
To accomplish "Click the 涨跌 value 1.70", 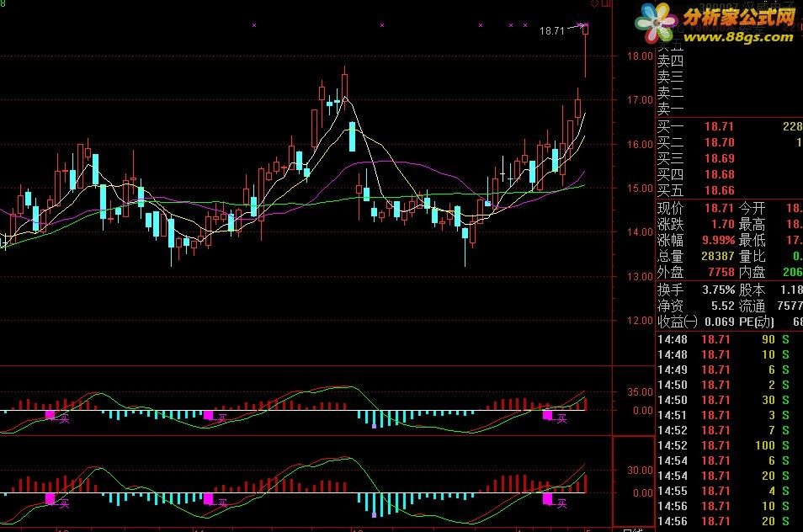I will pos(722,224).
